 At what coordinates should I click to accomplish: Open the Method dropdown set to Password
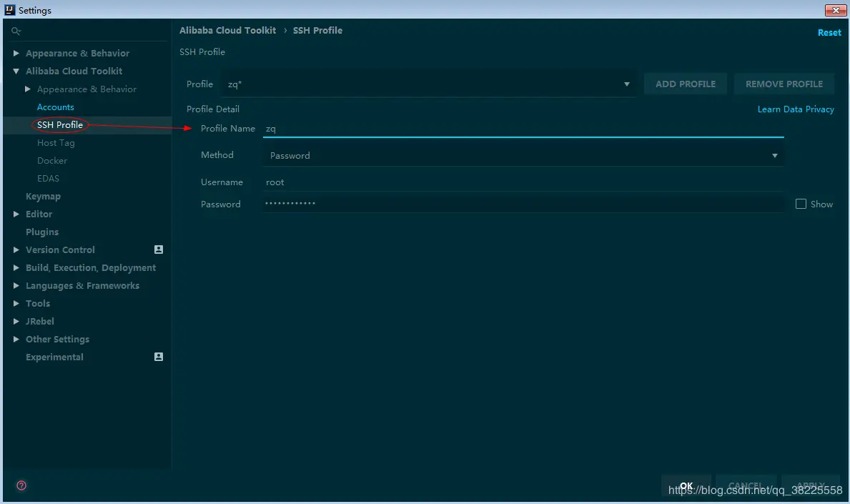[523, 156]
